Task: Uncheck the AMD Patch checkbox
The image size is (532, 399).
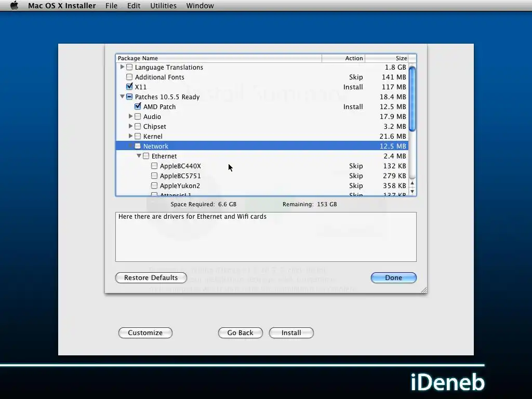Action: [x=138, y=106]
